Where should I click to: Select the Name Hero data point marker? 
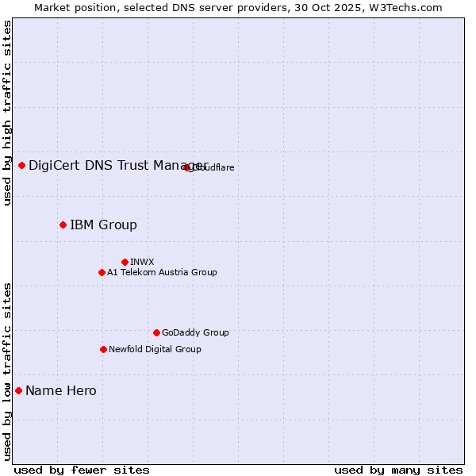(18, 390)
